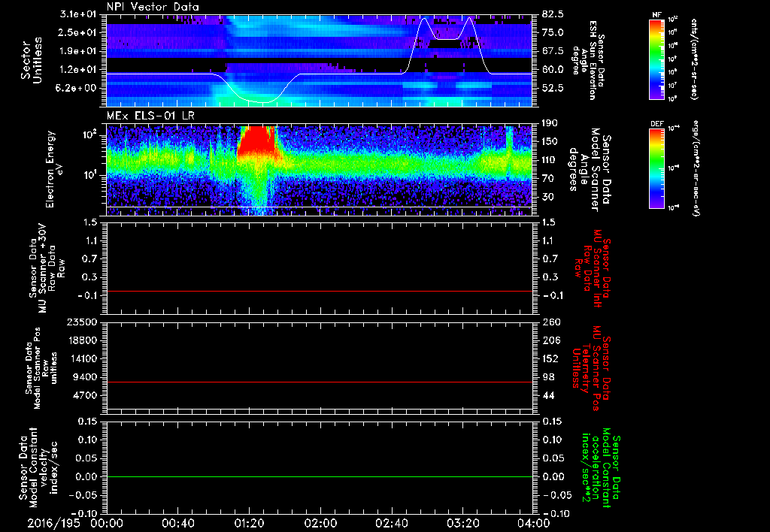The width and height of the screenshot is (770, 532).
Task: Click the DEF energy flux color bar
Action: (x=657, y=168)
